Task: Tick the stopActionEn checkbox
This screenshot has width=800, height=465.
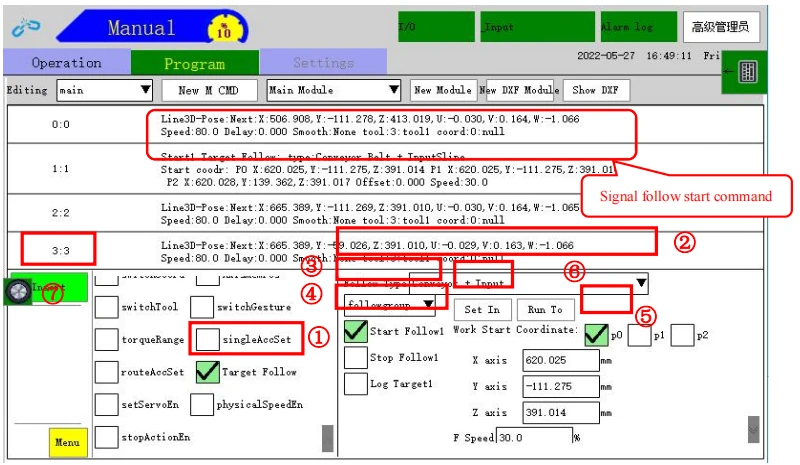Action: coord(107,437)
